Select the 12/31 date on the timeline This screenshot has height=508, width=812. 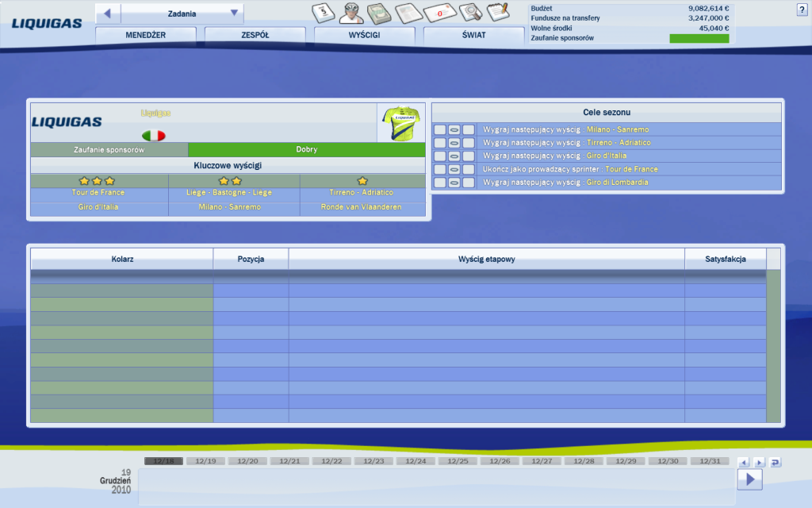click(x=710, y=461)
